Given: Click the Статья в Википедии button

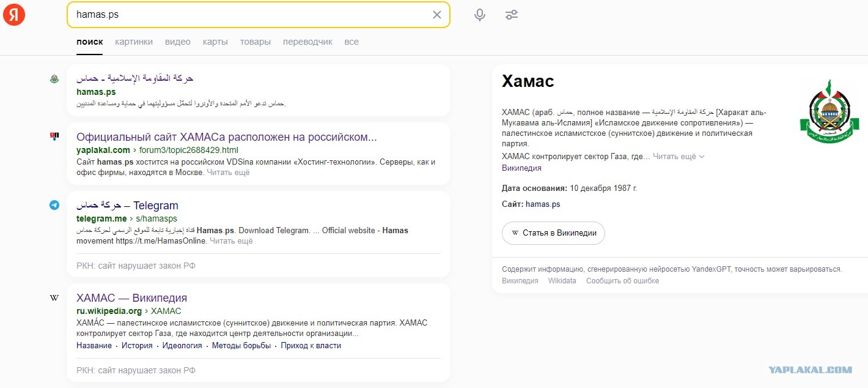Looking at the screenshot, I should [x=553, y=233].
